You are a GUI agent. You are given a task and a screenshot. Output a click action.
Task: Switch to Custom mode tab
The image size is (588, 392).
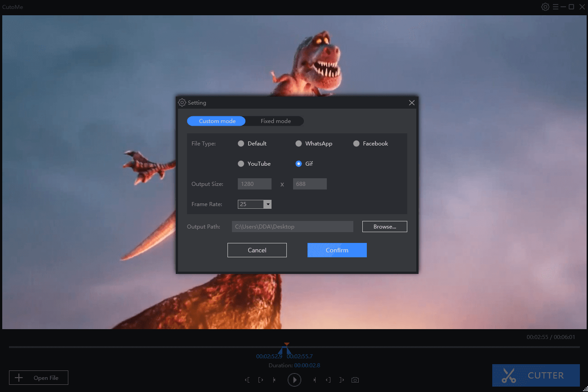216,121
